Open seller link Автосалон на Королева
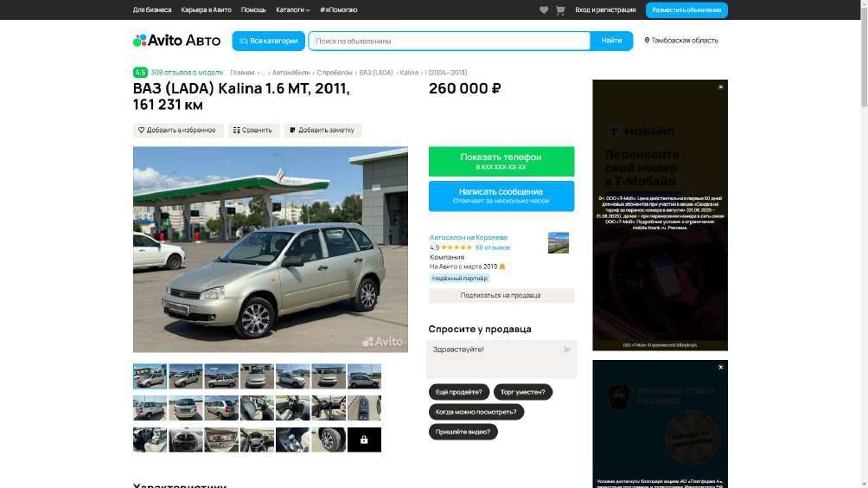This screenshot has height=488, width=868. coord(469,238)
